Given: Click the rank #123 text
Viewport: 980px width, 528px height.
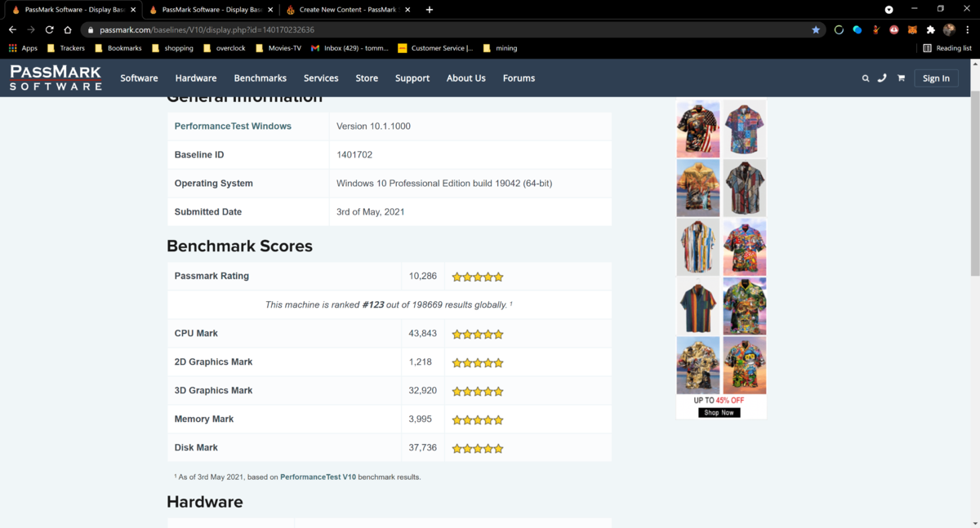Looking at the screenshot, I should coord(373,304).
